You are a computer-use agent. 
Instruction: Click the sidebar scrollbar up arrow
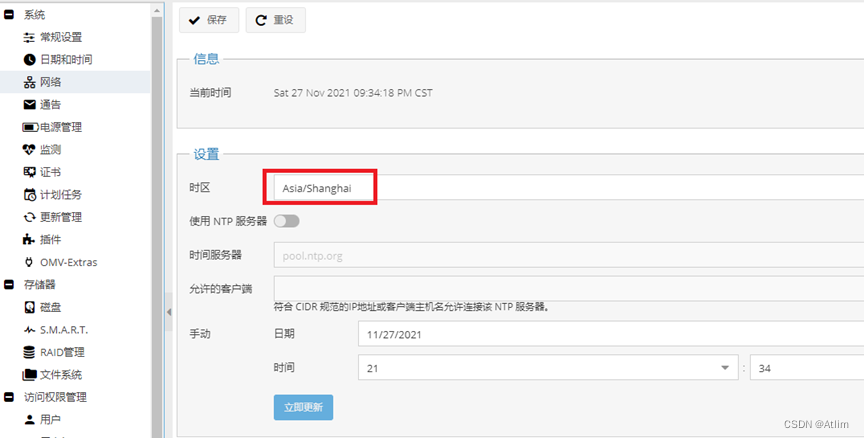point(157,9)
